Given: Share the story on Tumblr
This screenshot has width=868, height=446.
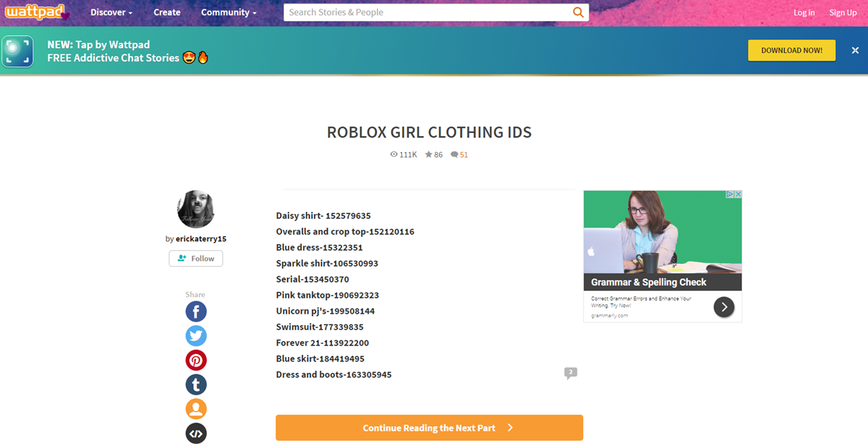Looking at the screenshot, I should [x=196, y=385].
